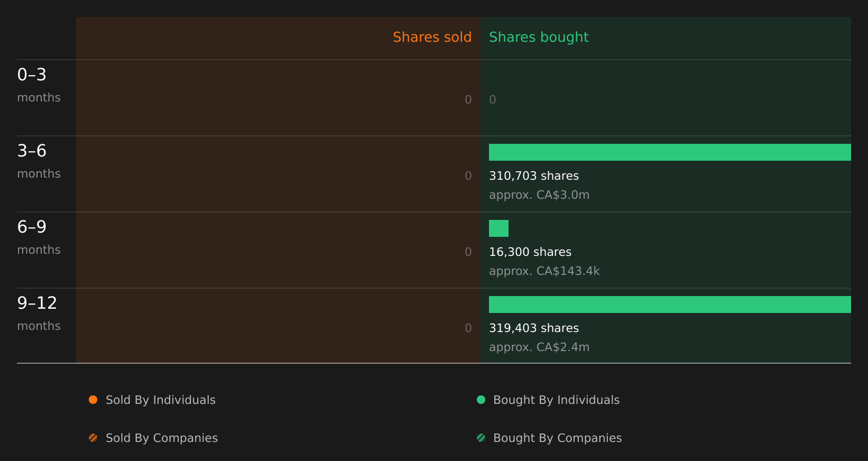Click the Shares sold column header
The height and width of the screenshot is (461, 868).
(x=432, y=37)
